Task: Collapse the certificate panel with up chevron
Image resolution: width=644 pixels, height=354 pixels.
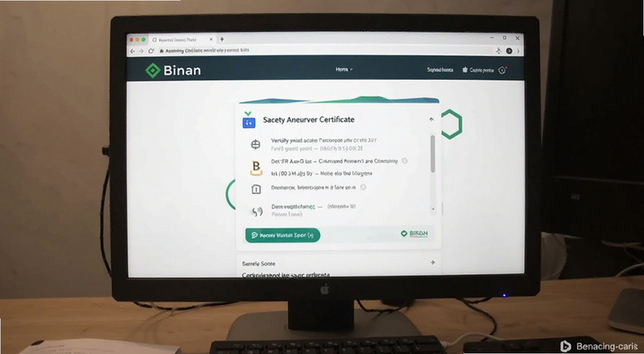Action: (431, 120)
